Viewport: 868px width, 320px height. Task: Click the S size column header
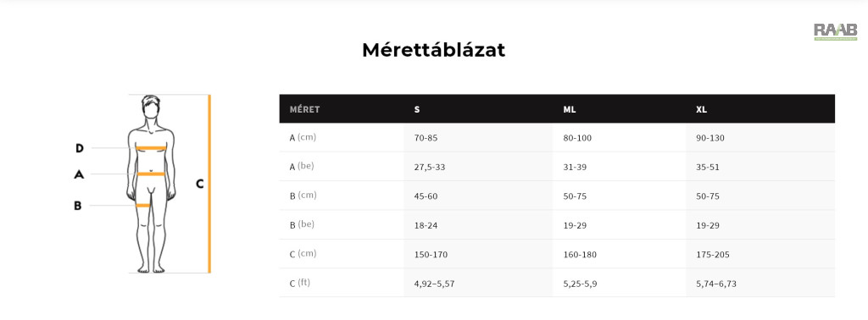(x=417, y=109)
